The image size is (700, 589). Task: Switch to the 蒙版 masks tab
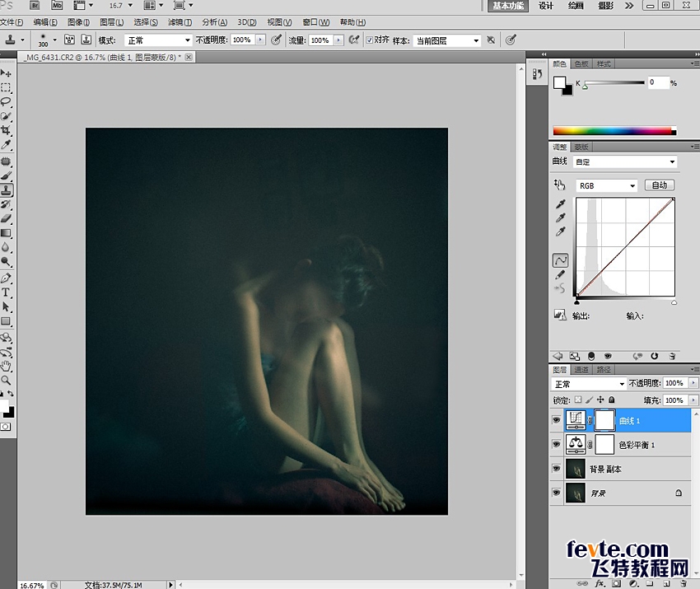tap(581, 147)
